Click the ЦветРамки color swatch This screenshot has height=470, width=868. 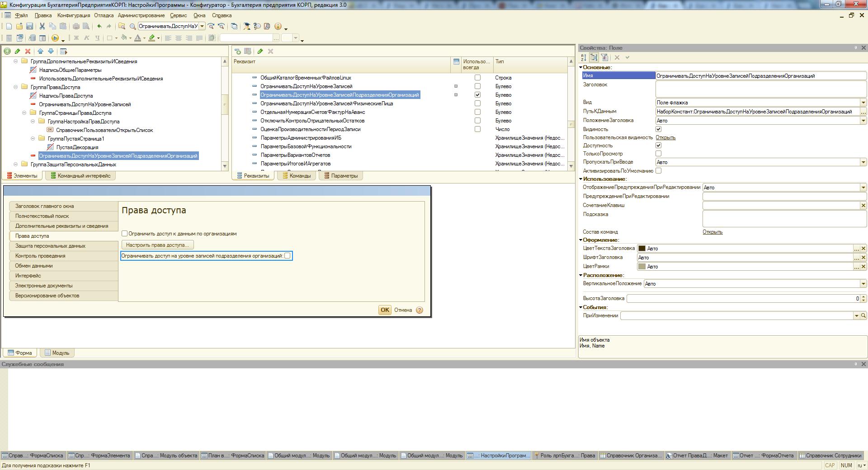(642, 267)
